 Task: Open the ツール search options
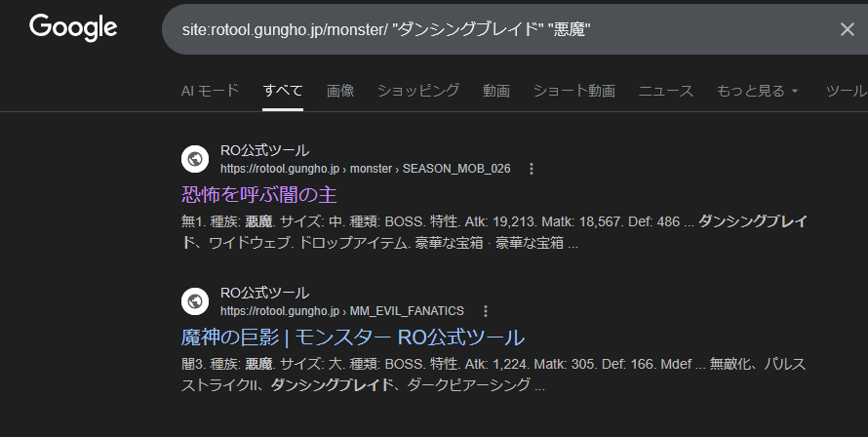(x=846, y=91)
